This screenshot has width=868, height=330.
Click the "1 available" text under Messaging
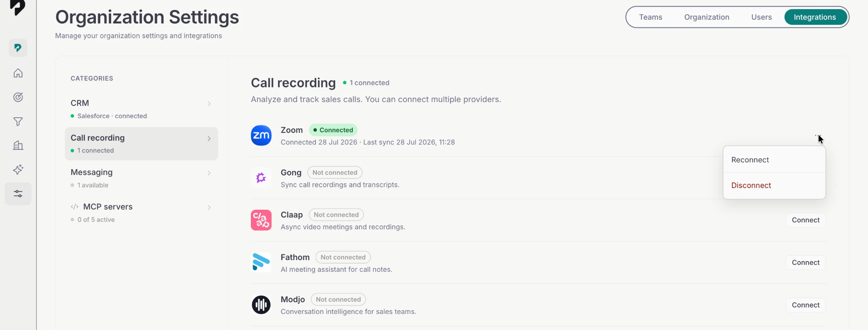93,185
